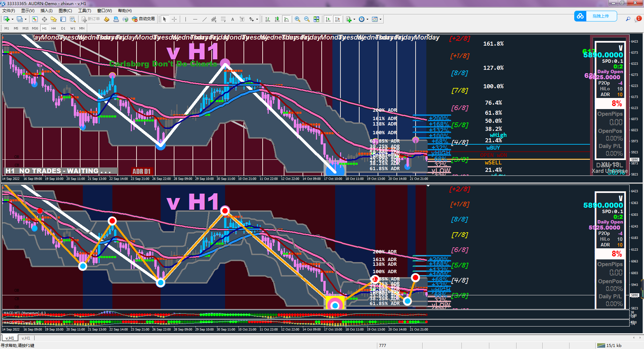Click the 新订单 new order button
Image resolution: width=644 pixels, height=349 pixels.
click(x=91, y=19)
